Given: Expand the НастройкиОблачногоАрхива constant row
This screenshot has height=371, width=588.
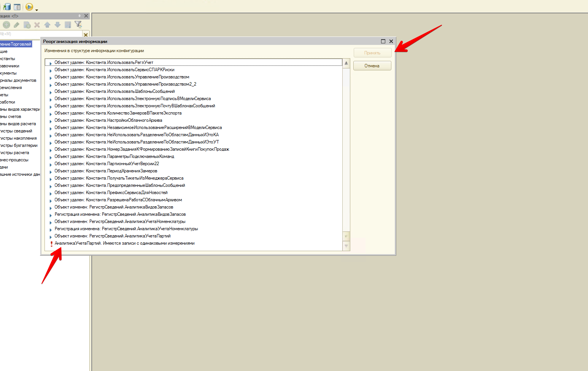Looking at the screenshot, I should [51, 121].
